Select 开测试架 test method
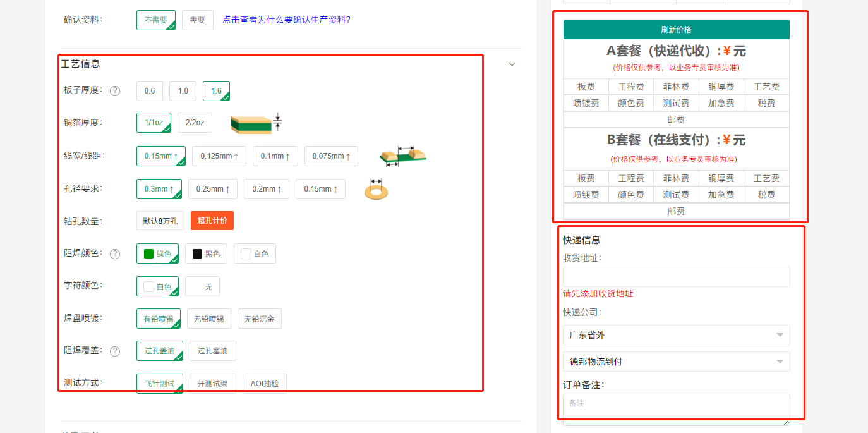The width and height of the screenshot is (868, 433). 213,383
